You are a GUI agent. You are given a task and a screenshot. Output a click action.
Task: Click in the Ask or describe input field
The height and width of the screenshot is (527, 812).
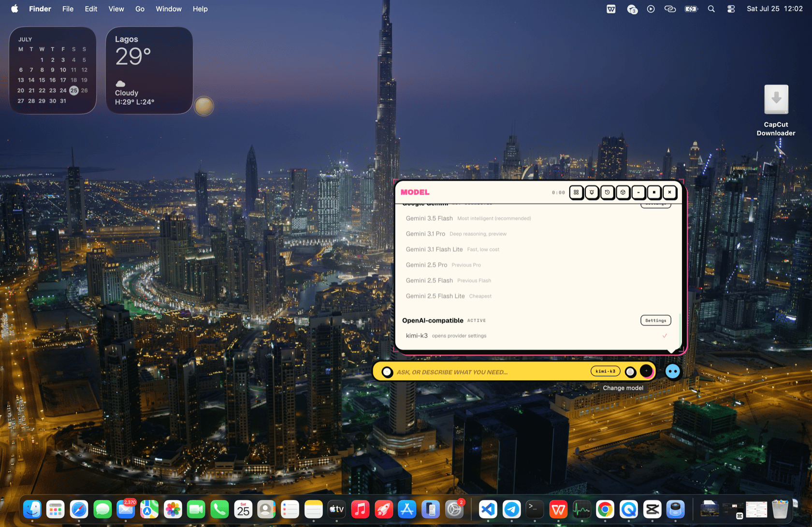point(491,372)
